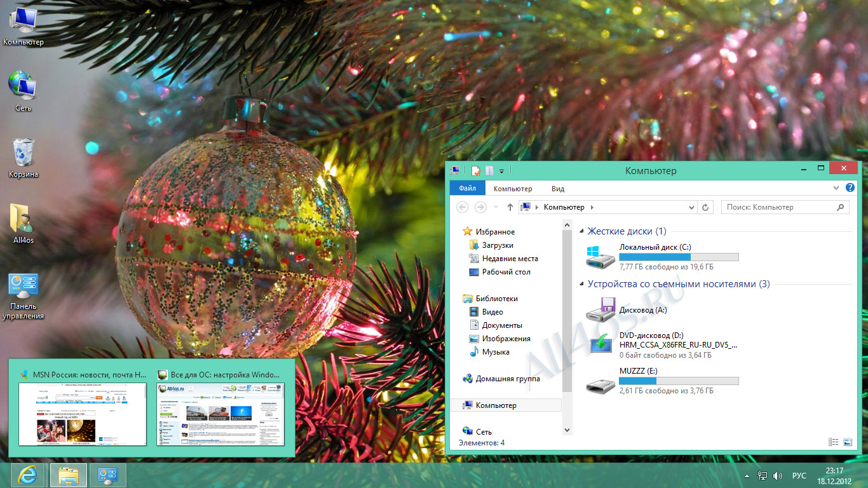The width and height of the screenshot is (868, 488).
Task: Collapse Устройства со съемными носителями group
Action: coord(581,285)
